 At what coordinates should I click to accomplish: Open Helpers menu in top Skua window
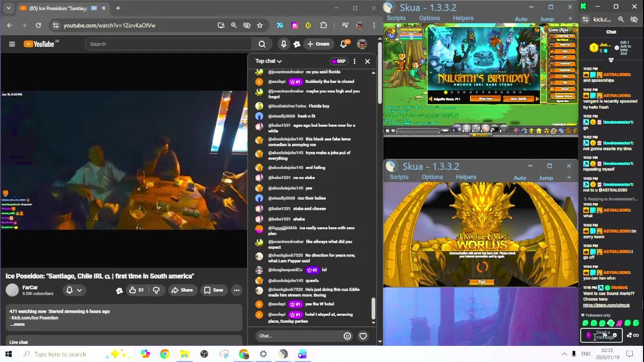[463, 18]
